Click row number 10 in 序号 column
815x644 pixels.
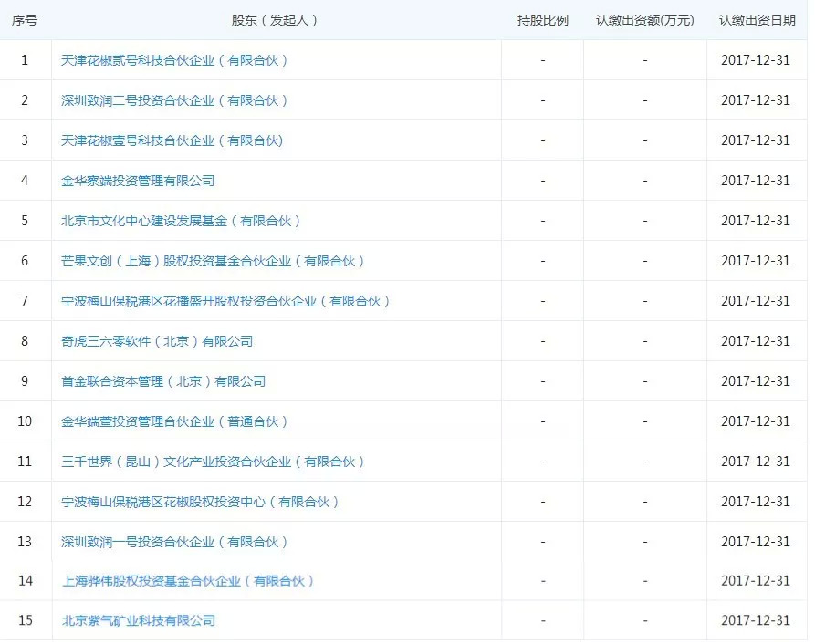point(25,421)
